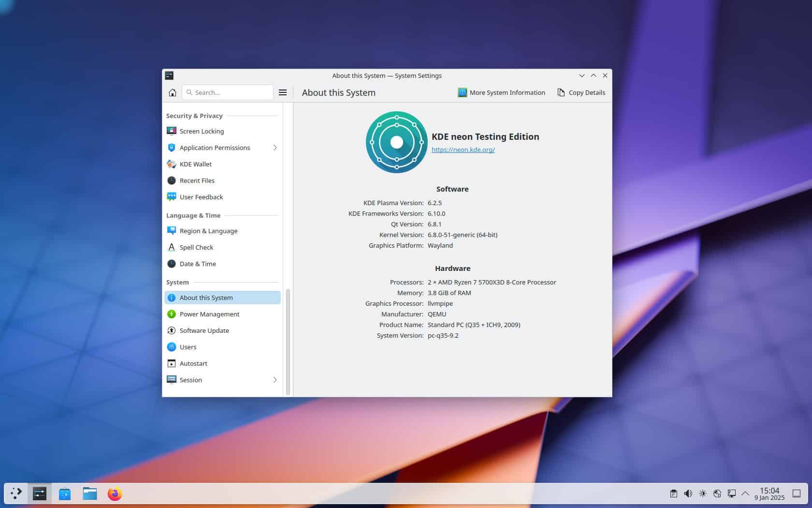Open Users configuration
Screen dimensions: 812x508
pyautogui.click(x=188, y=347)
